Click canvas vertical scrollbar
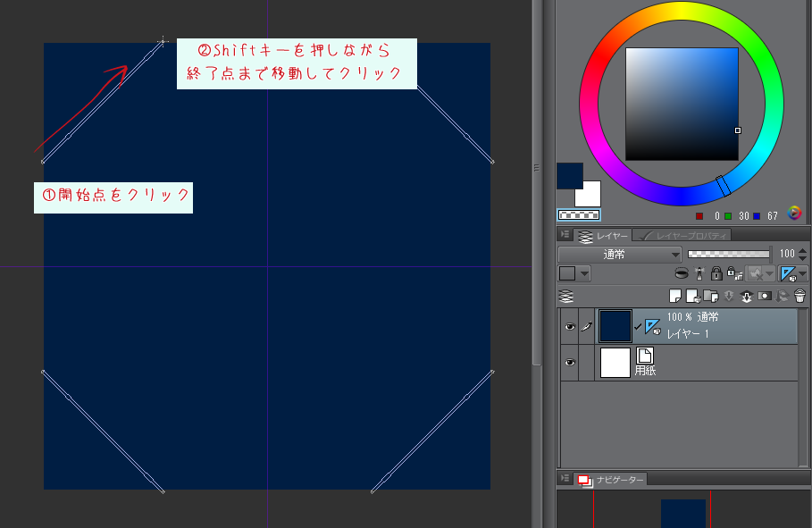This screenshot has width=812, height=528. click(537, 182)
